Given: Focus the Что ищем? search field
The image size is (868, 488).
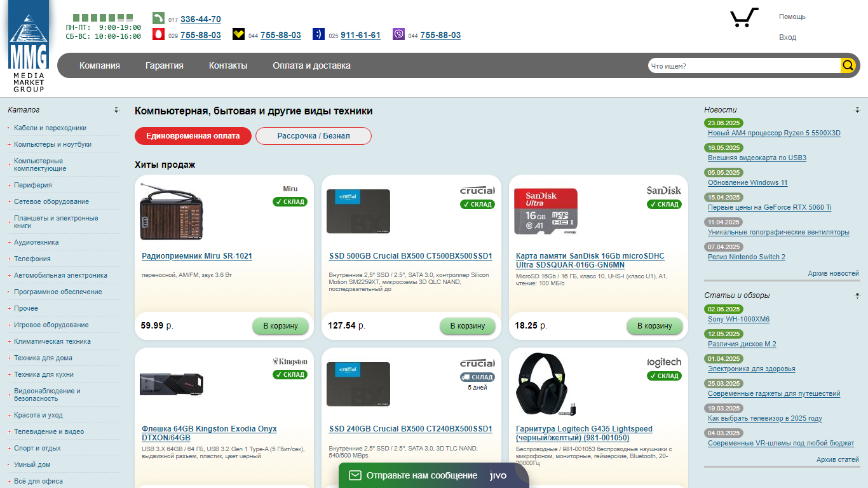Looking at the screenshot, I should 743,66.
